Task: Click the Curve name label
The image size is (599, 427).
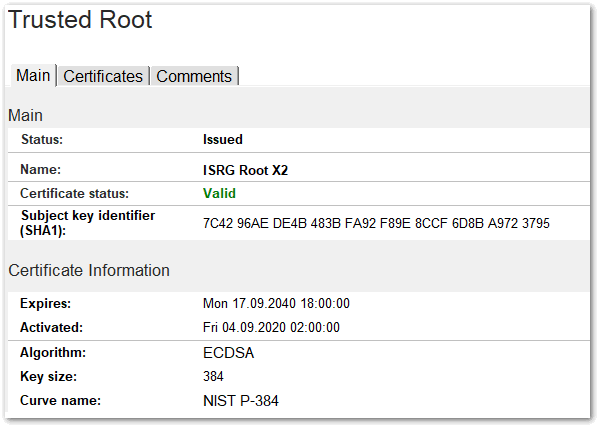Action: [x=60, y=401]
